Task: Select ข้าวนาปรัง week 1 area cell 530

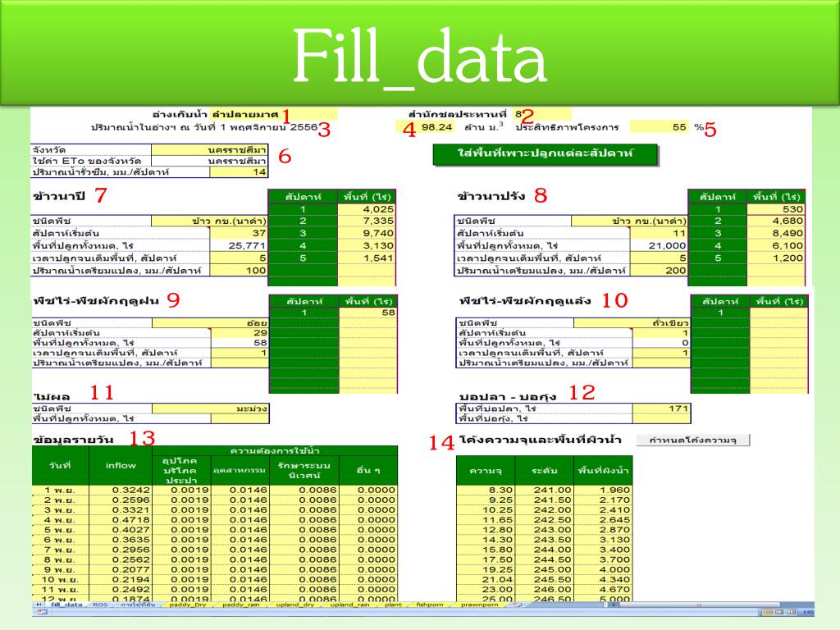Action: coord(776,209)
